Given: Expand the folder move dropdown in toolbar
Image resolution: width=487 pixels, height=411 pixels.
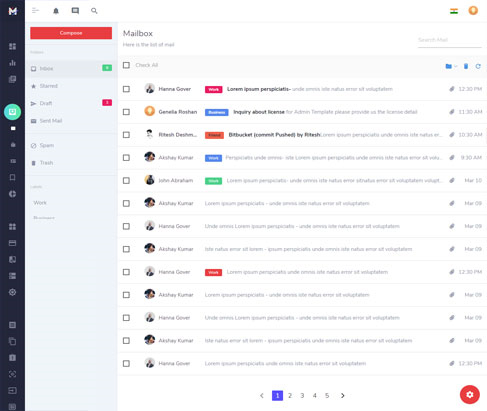Looking at the screenshot, I should click(x=451, y=66).
